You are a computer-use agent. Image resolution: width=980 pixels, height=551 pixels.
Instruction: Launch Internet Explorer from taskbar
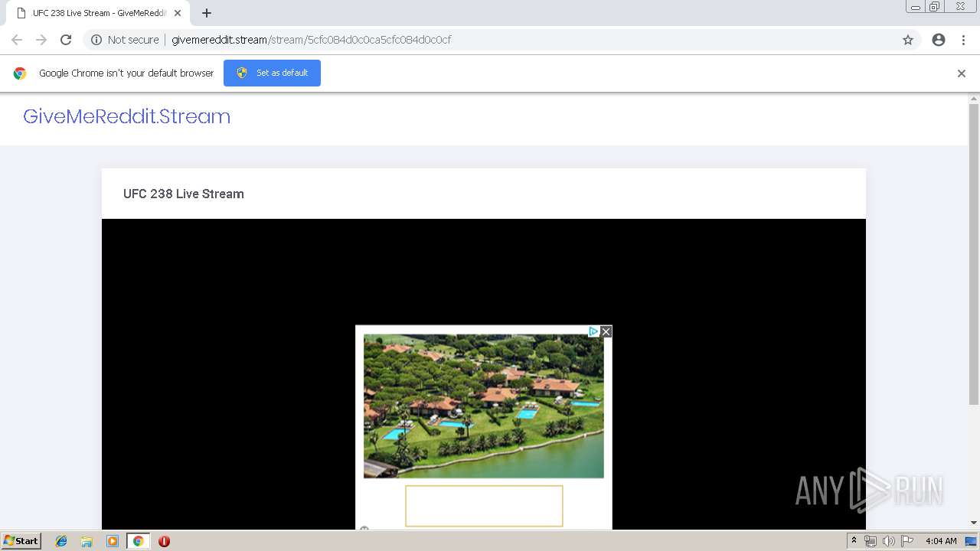coord(61,541)
